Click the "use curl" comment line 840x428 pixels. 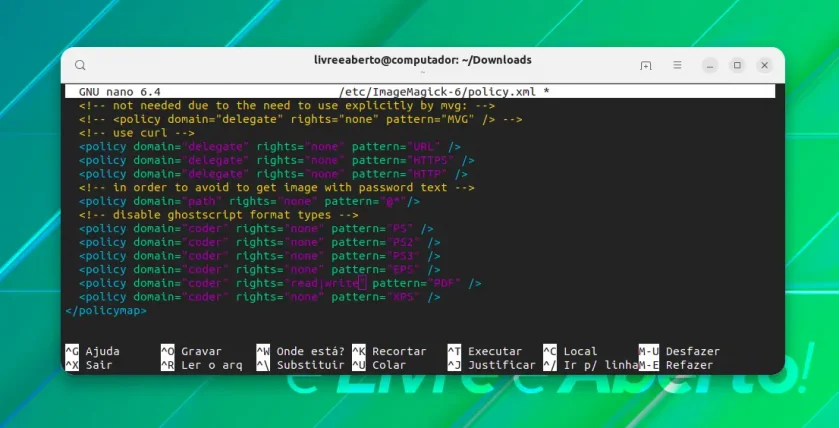point(137,133)
